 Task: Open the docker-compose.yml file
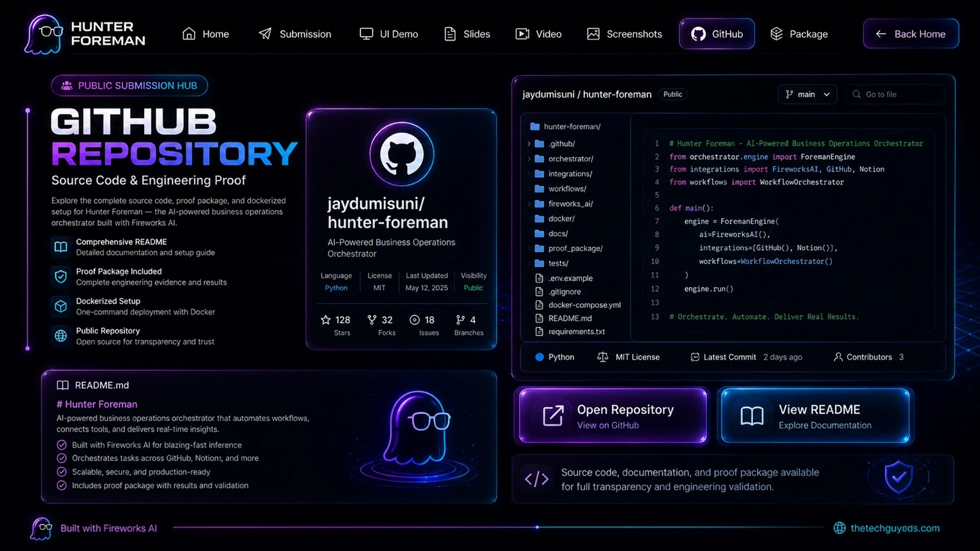pyautogui.click(x=577, y=305)
